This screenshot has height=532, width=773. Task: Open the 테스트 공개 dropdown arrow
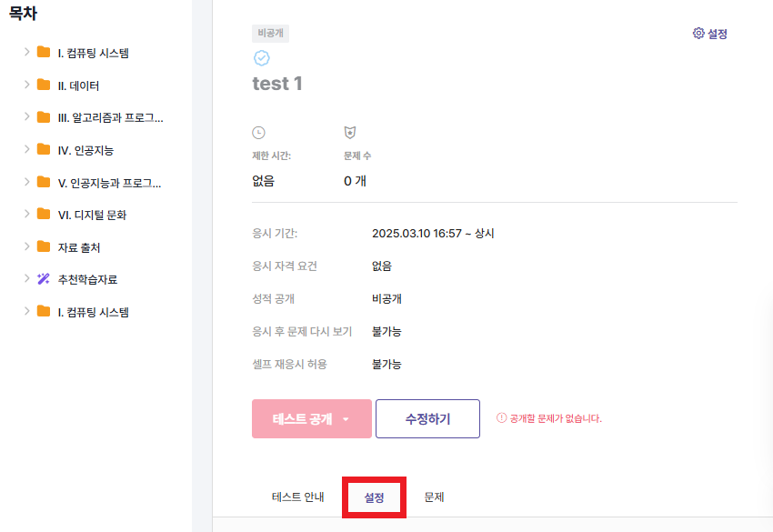click(346, 419)
